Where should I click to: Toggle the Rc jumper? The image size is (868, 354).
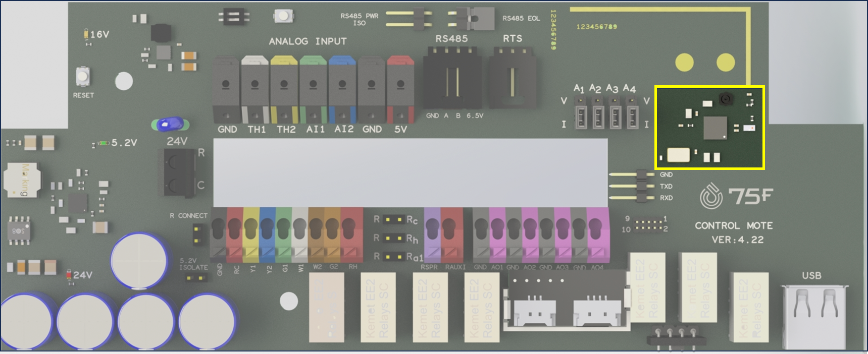click(x=394, y=219)
